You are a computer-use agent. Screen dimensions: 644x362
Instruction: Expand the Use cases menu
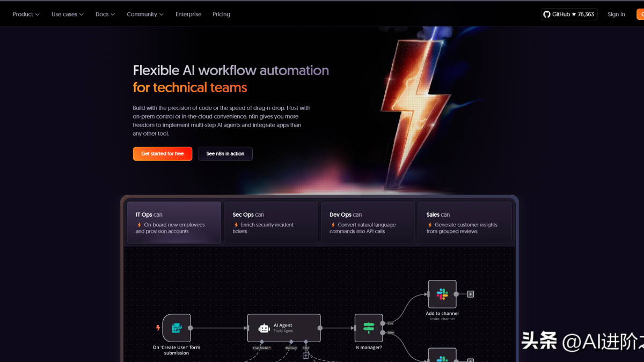68,14
